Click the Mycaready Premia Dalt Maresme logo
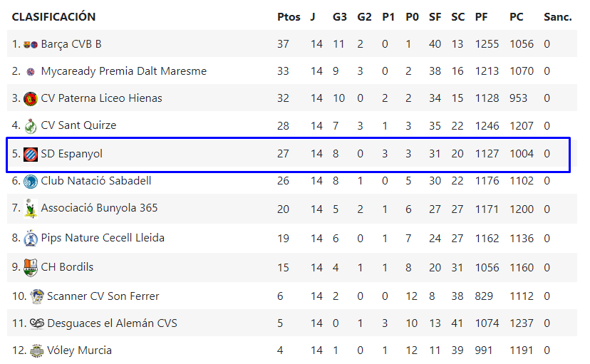The height and width of the screenshot is (364, 590). [x=31, y=71]
